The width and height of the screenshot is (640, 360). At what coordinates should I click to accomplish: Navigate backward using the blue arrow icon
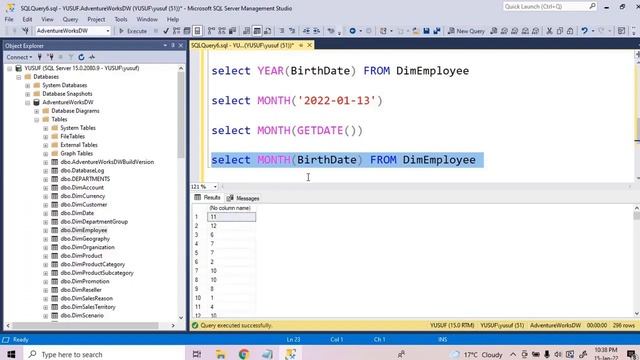352,31
